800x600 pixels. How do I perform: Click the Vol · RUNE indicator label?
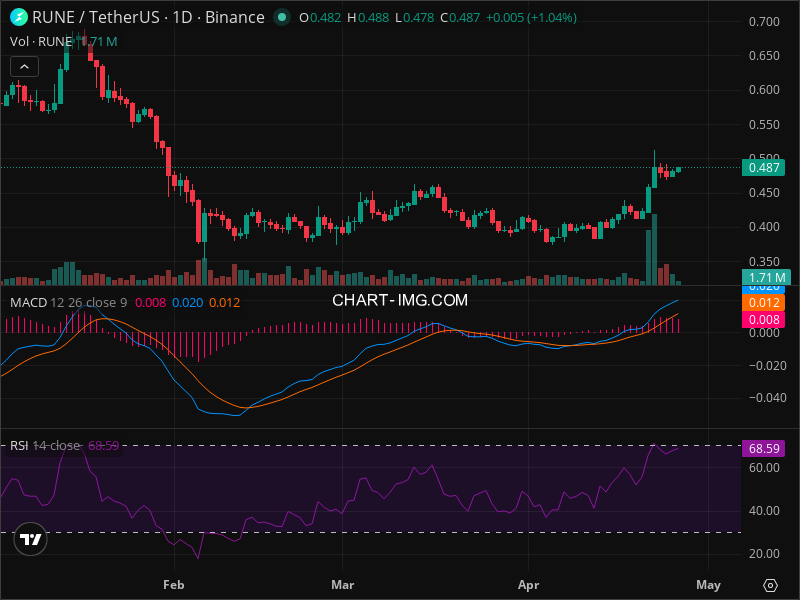click(x=41, y=41)
